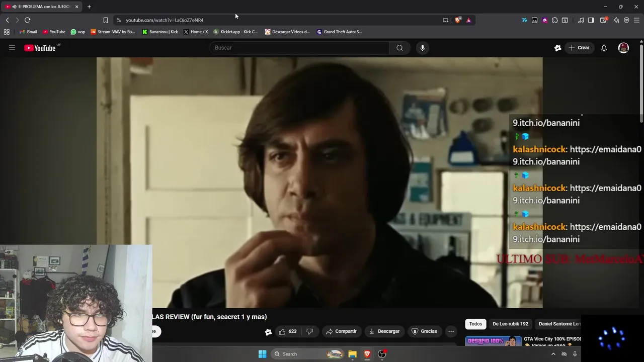
Task: Open a new browser tab with plus
Action: tap(89, 7)
